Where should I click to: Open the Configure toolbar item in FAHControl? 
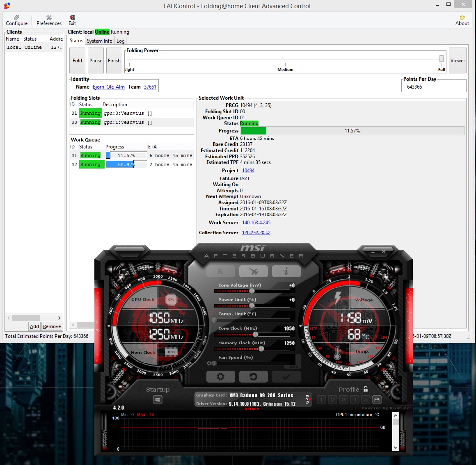point(17,20)
